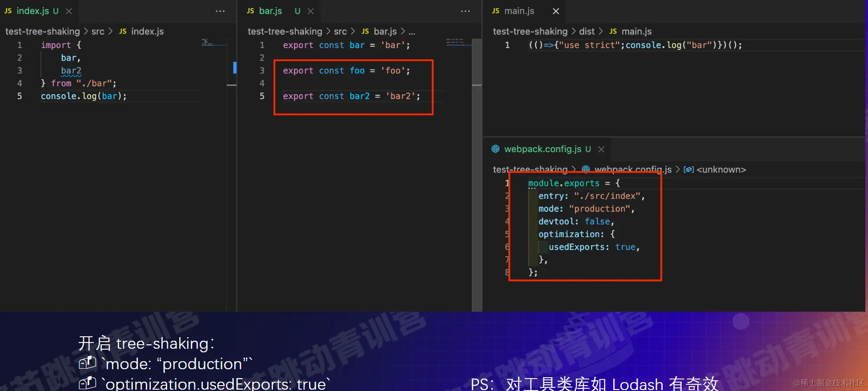Screen dimensions: 868x391
Task: Open test-tree-shaking breadcrumb in main.js editor
Action: click(530, 32)
